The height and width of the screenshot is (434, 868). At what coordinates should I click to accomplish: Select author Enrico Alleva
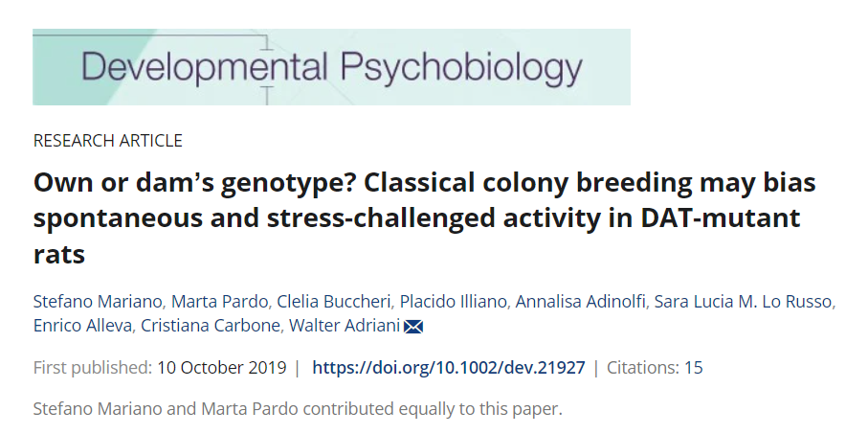tap(83, 326)
